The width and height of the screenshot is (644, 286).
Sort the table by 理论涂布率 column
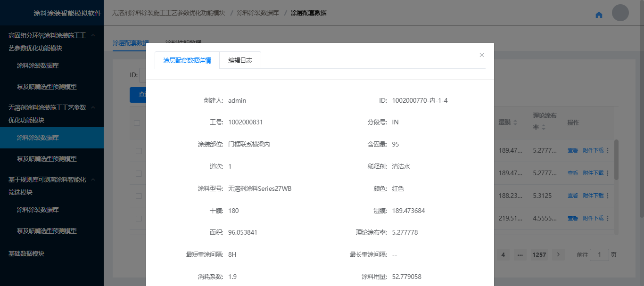544,127
